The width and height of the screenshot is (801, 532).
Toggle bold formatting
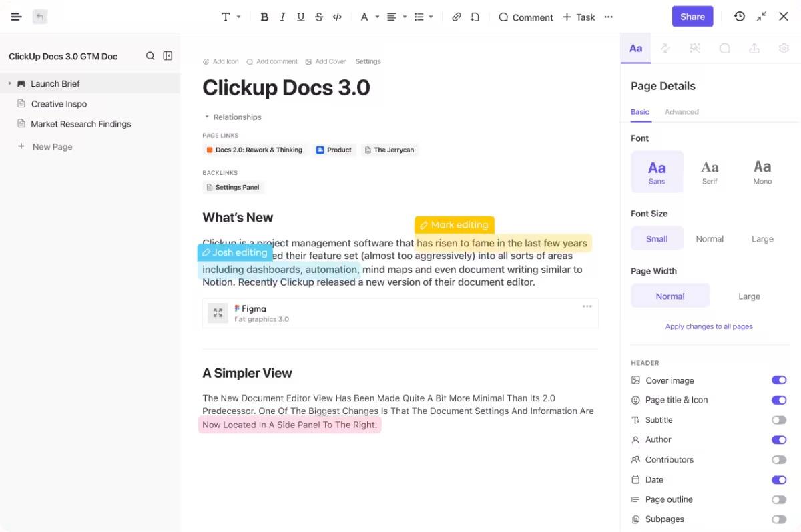pos(264,17)
